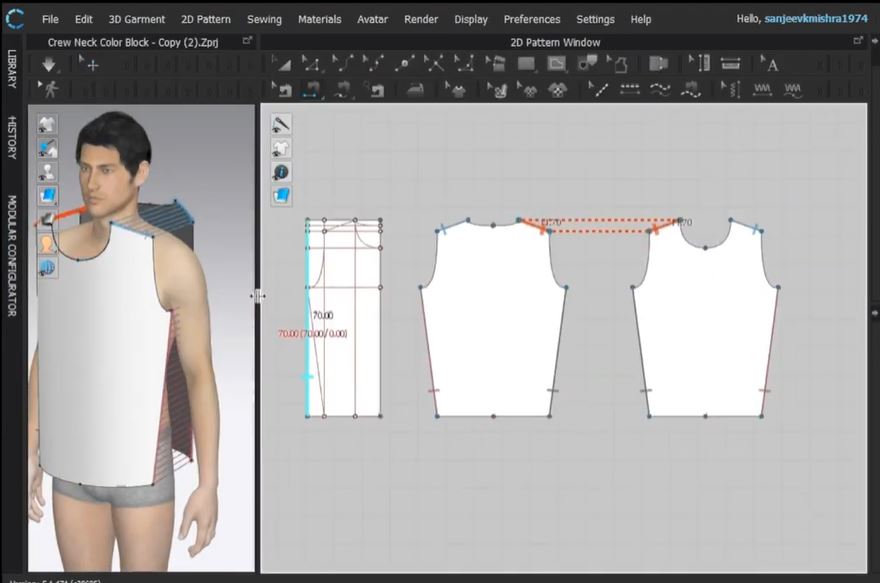
Task: Pop out the 2D Pattern Window
Action: pyautogui.click(x=857, y=41)
